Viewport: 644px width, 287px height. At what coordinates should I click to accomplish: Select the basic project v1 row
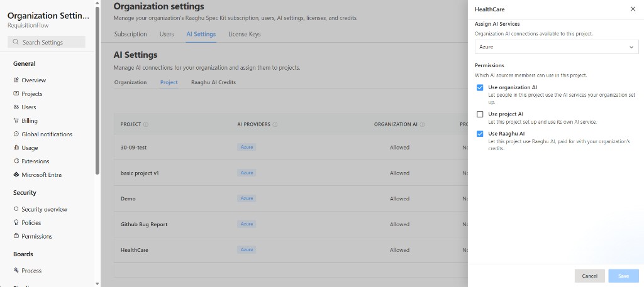tap(291, 173)
